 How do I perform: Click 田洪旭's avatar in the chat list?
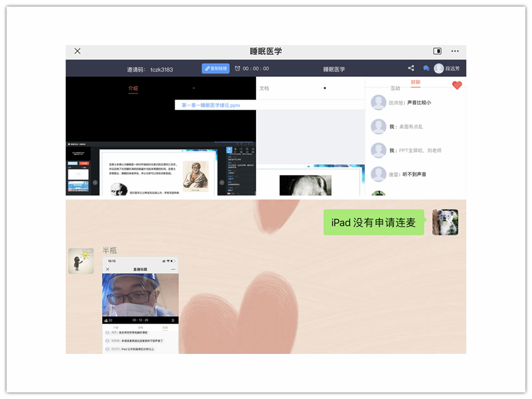pos(379,103)
